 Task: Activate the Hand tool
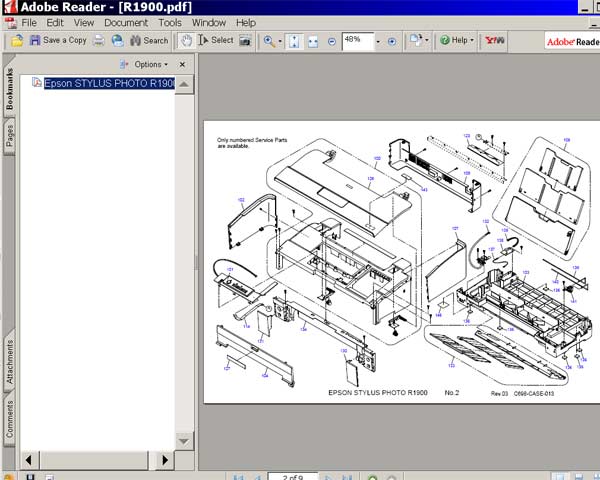[x=186, y=41]
